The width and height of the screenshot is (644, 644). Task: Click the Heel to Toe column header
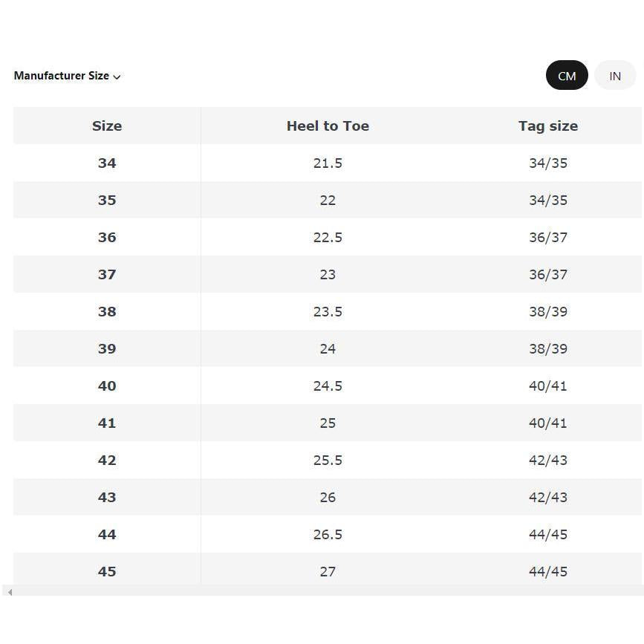point(328,126)
